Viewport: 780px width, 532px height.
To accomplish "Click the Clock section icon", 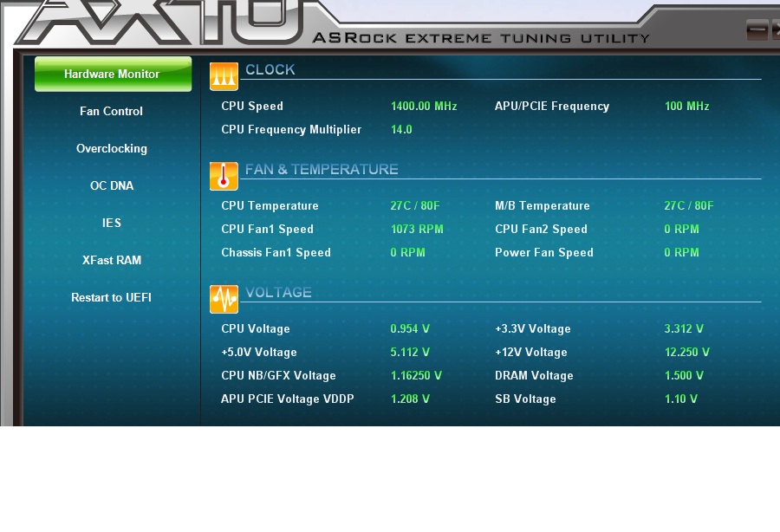I will [224, 76].
